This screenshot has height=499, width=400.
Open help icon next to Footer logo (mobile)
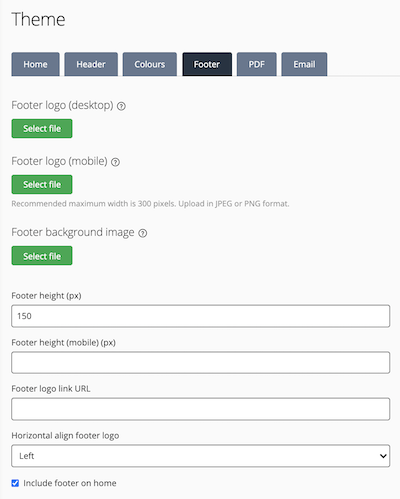115,162
